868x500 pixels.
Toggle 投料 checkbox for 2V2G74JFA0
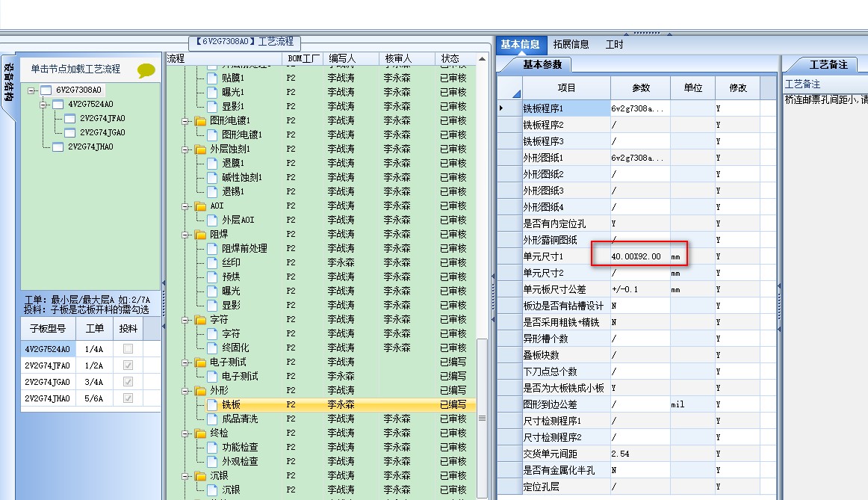(x=128, y=365)
